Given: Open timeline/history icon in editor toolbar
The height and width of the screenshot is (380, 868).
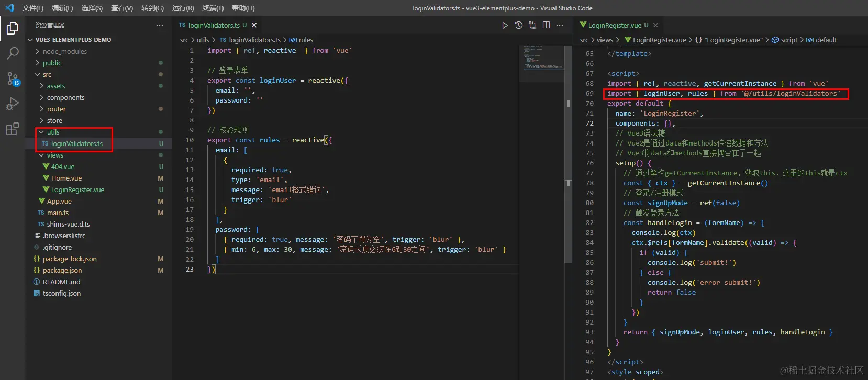Looking at the screenshot, I should point(519,25).
